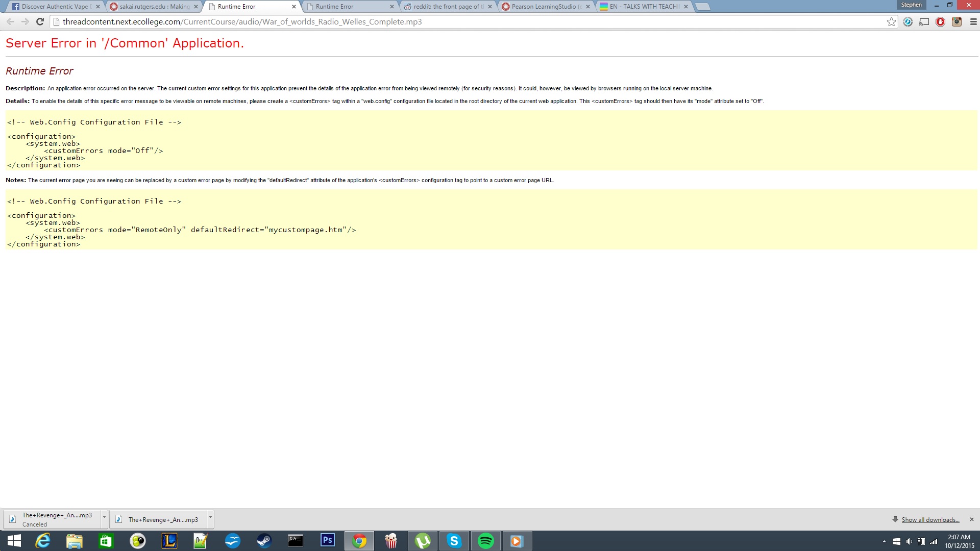
Task: Click Show all downloads link
Action: [930, 520]
